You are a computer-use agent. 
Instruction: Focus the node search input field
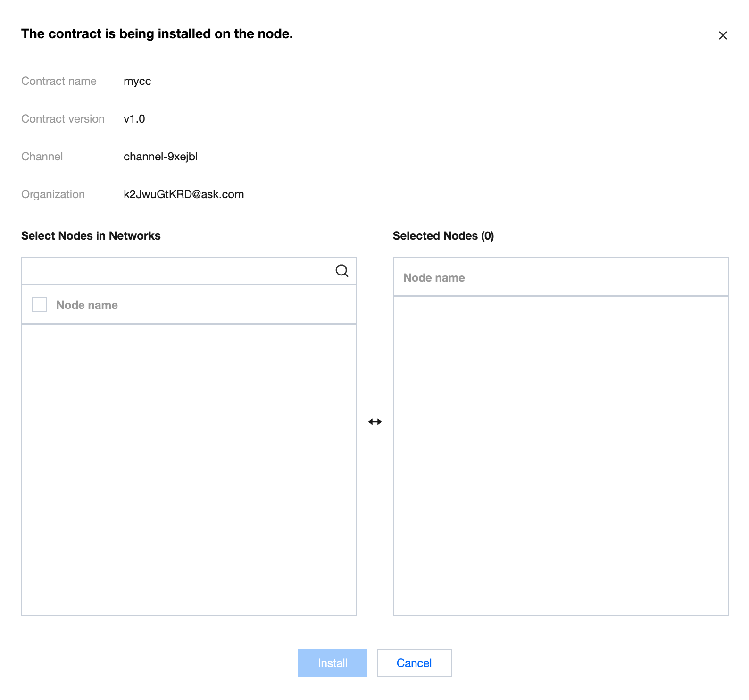(x=177, y=271)
